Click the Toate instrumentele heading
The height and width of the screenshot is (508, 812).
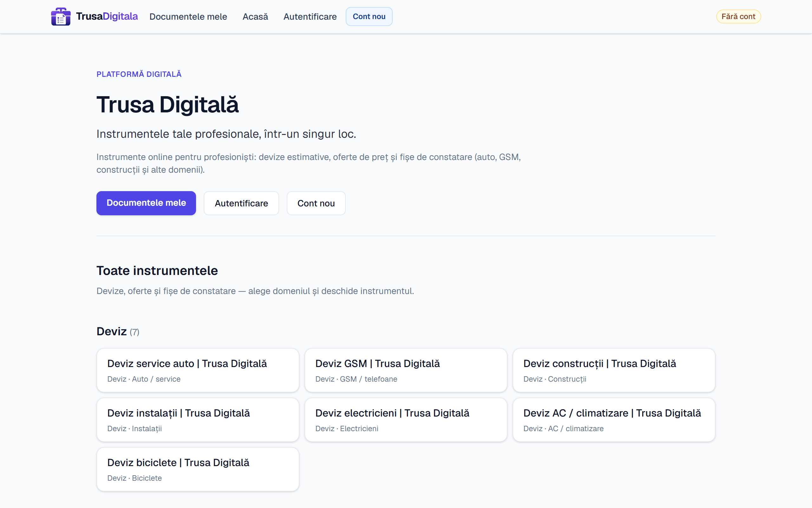157,271
